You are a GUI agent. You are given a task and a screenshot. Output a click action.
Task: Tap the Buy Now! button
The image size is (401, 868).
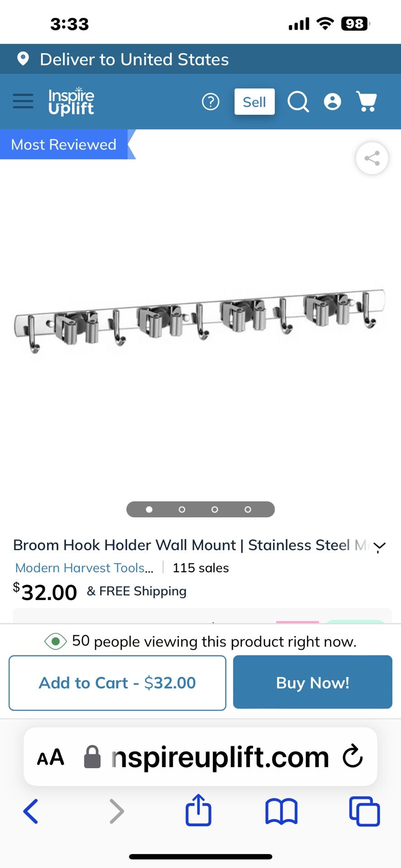[313, 682]
